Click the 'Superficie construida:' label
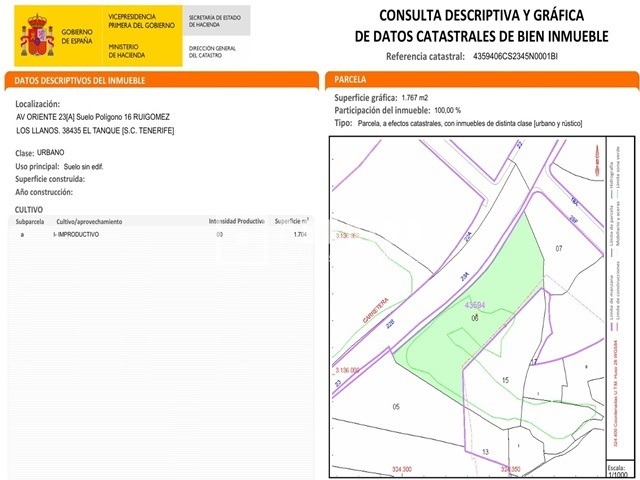The height and width of the screenshot is (480, 640). click(50, 179)
